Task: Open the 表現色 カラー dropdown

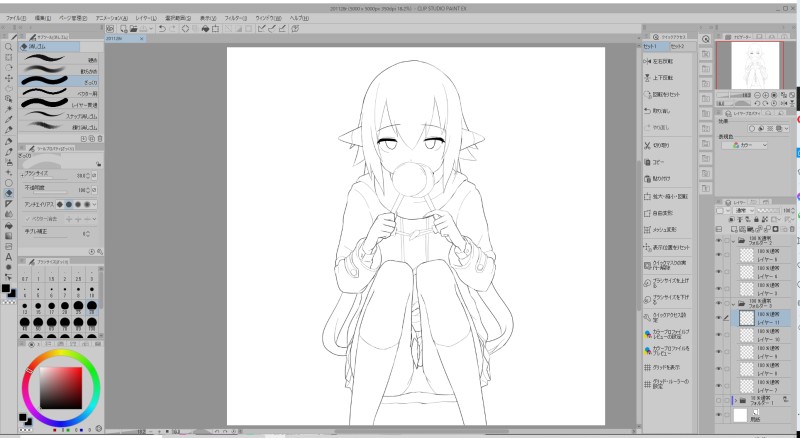Action: click(x=744, y=145)
